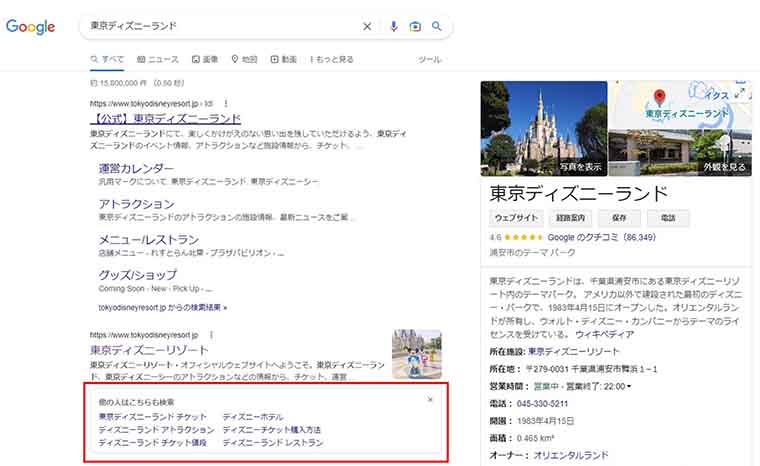Open the アトラクション sitelink
The height and width of the screenshot is (466, 760).
click(x=136, y=204)
